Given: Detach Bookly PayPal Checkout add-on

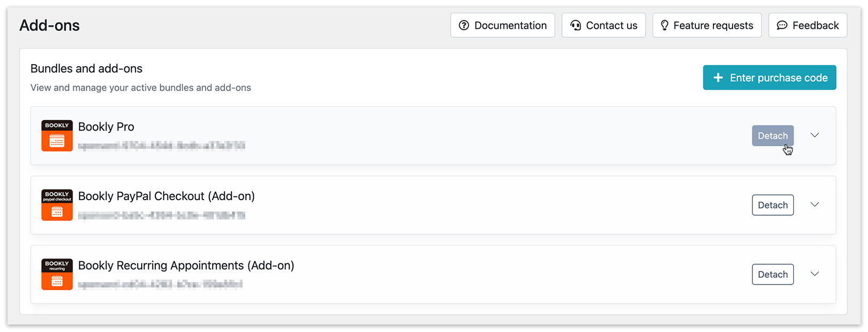Looking at the screenshot, I should click(773, 205).
